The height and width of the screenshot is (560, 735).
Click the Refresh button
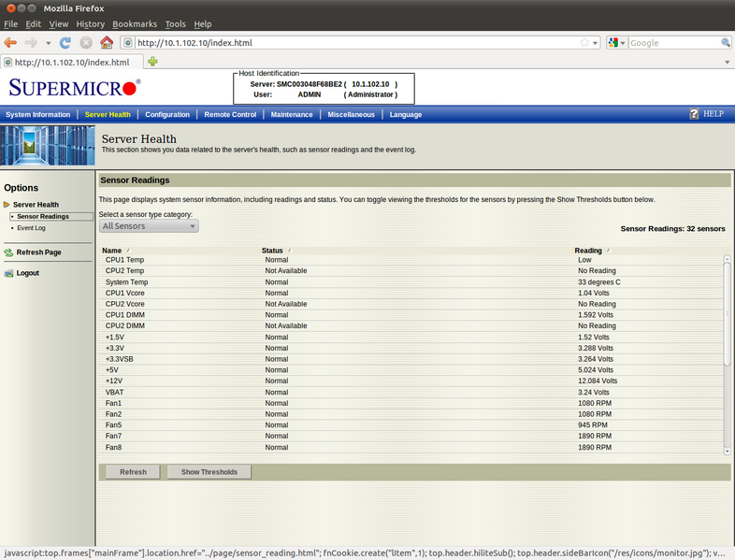click(x=133, y=472)
